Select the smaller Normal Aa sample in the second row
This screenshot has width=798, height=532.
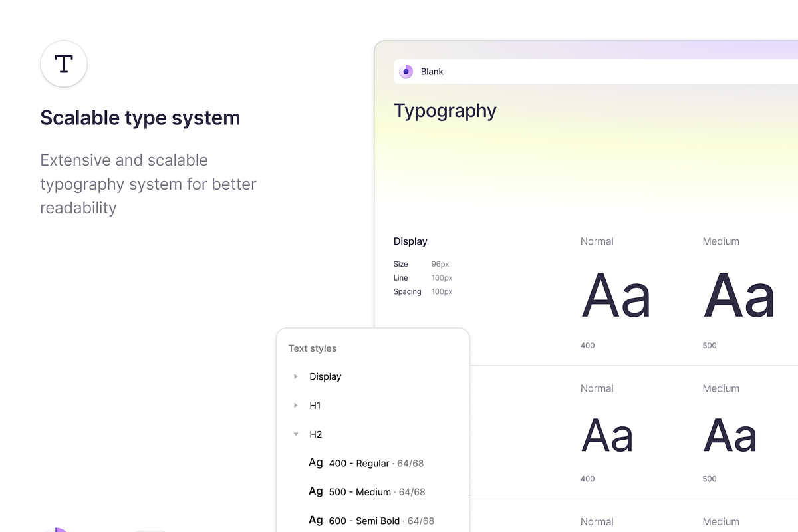tap(607, 436)
